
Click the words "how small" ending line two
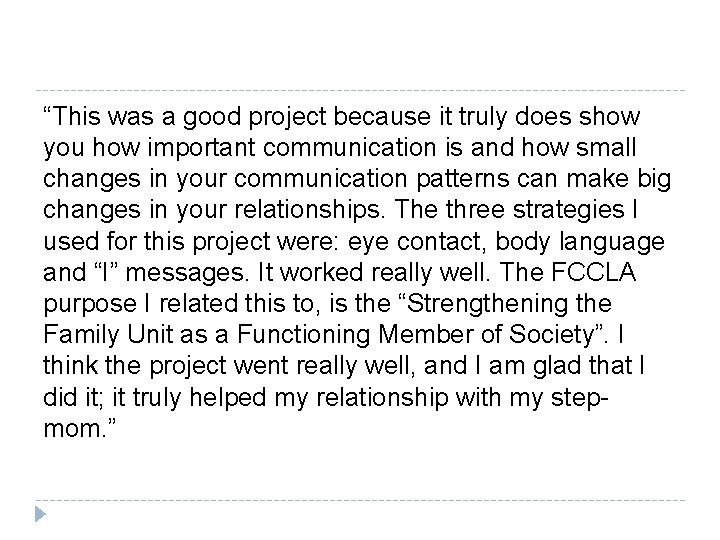[596, 146]
